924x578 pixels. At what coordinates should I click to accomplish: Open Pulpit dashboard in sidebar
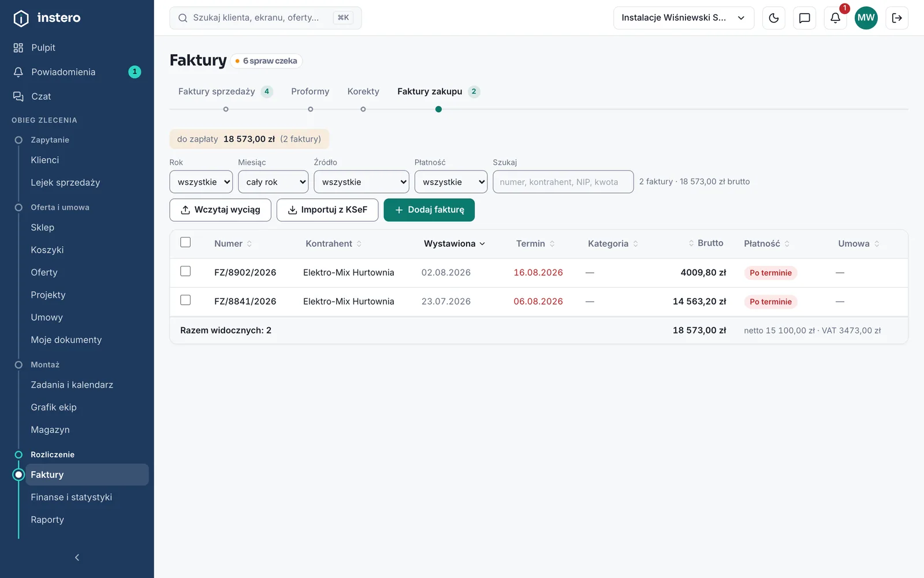coord(77,47)
